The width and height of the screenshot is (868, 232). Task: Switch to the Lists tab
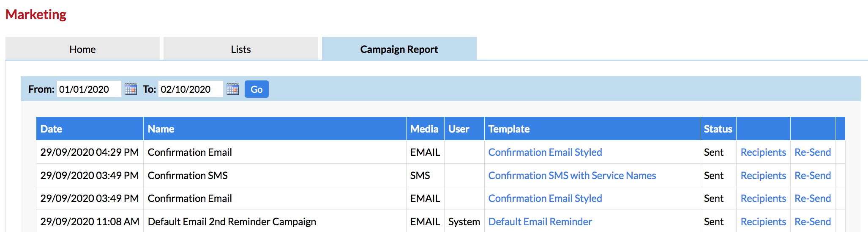pos(241,49)
